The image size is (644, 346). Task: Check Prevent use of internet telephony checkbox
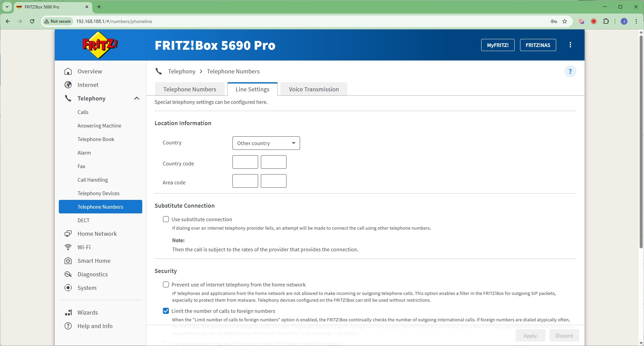(166, 284)
